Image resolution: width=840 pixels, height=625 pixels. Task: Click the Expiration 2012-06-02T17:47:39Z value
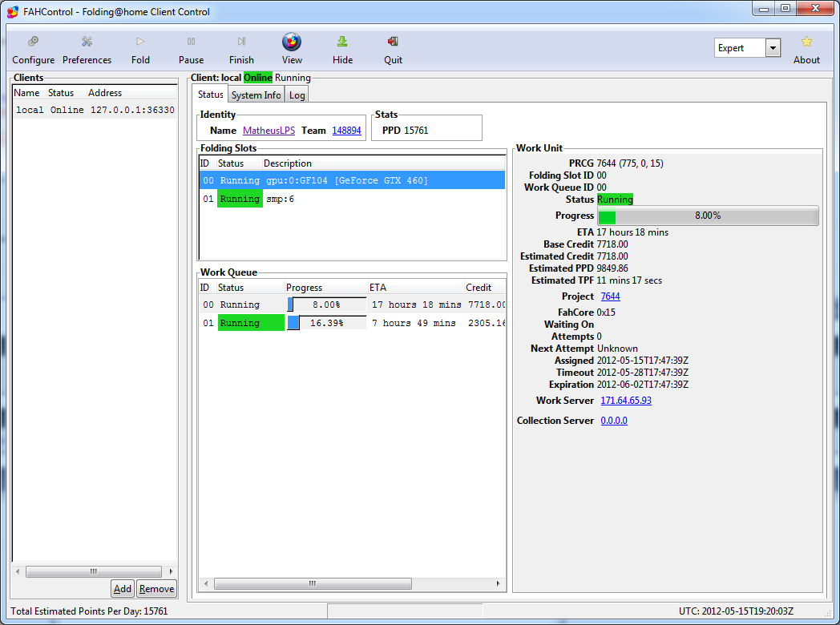click(x=642, y=385)
